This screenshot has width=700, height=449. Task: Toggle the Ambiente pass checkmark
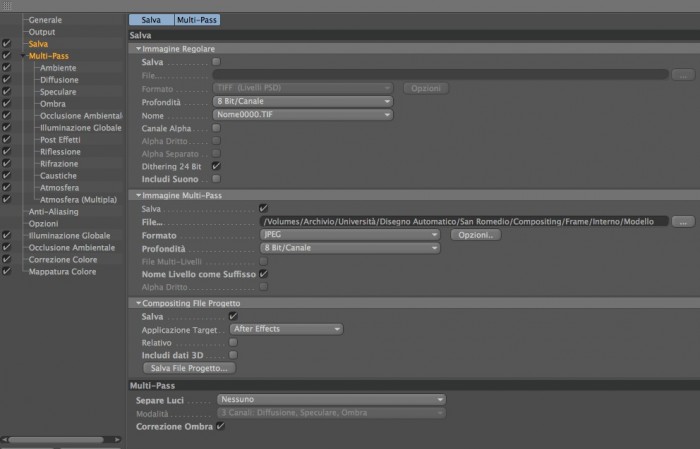click(x=6, y=67)
